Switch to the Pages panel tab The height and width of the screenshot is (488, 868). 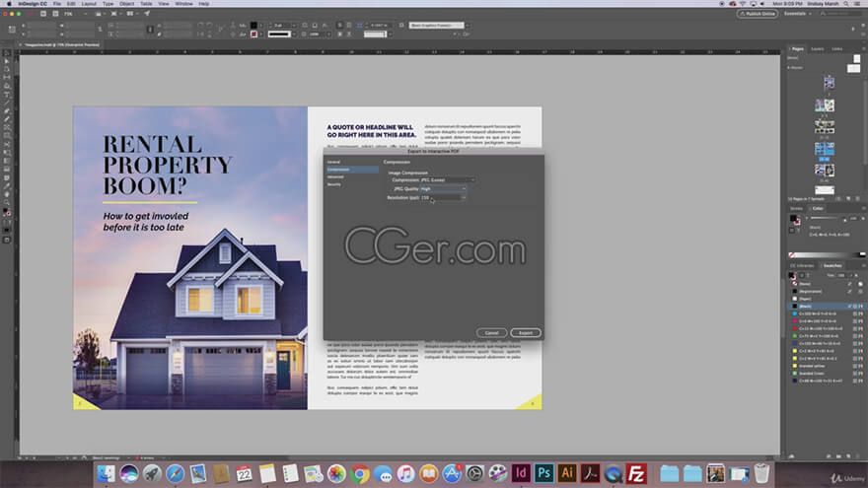[798, 48]
